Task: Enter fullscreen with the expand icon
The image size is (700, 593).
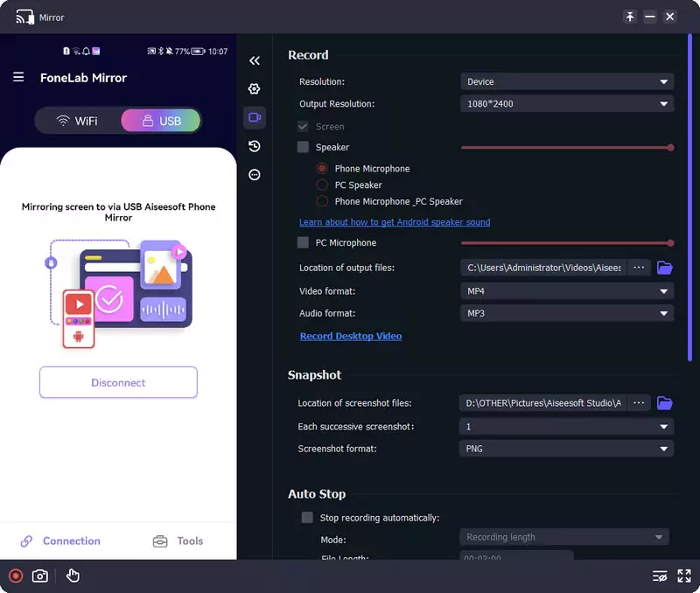Action: 684,576
